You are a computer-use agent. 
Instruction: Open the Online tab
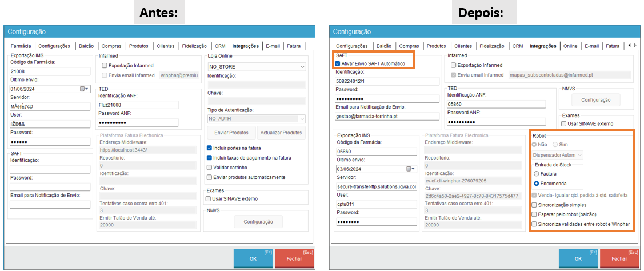pyautogui.click(x=570, y=46)
